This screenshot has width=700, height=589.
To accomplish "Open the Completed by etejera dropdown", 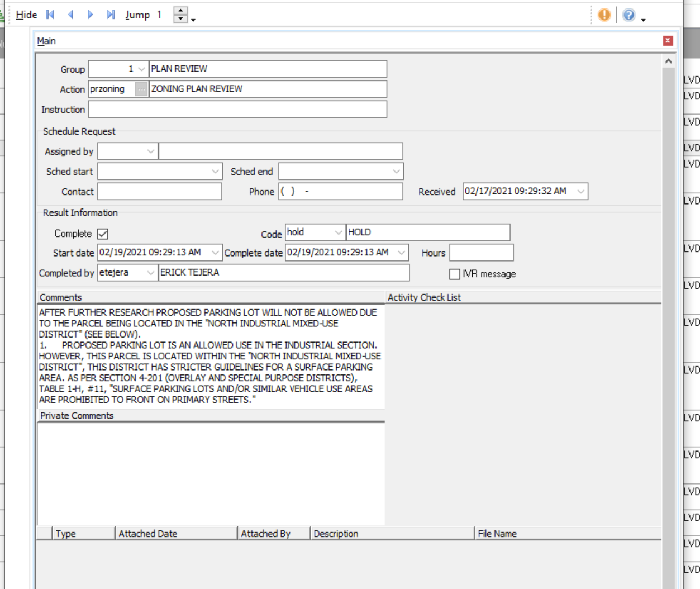I will pyautogui.click(x=150, y=273).
